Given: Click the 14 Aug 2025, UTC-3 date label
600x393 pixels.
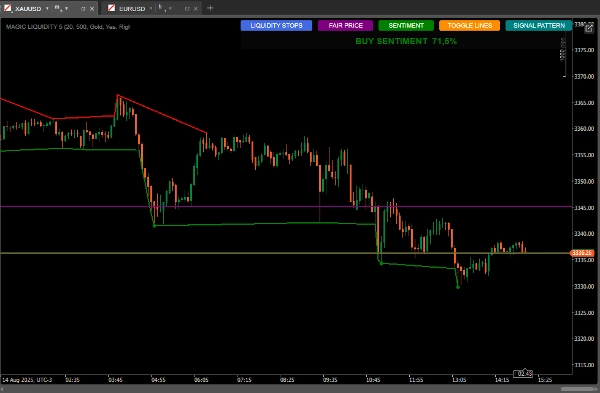Looking at the screenshot, I should [27, 380].
